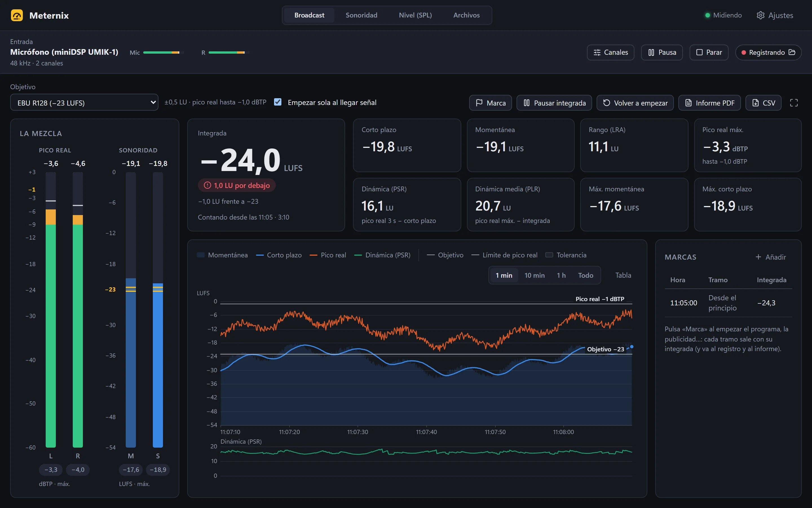The height and width of the screenshot is (508, 812).
Task: Click the Integrada −24,0 LUFS reading
Action: pyautogui.click(x=251, y=161)
